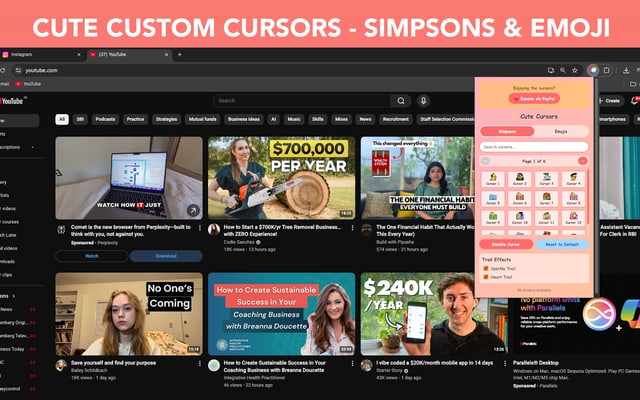
Task: Apply the Cursor 8 option
Action: click(573, 198)
